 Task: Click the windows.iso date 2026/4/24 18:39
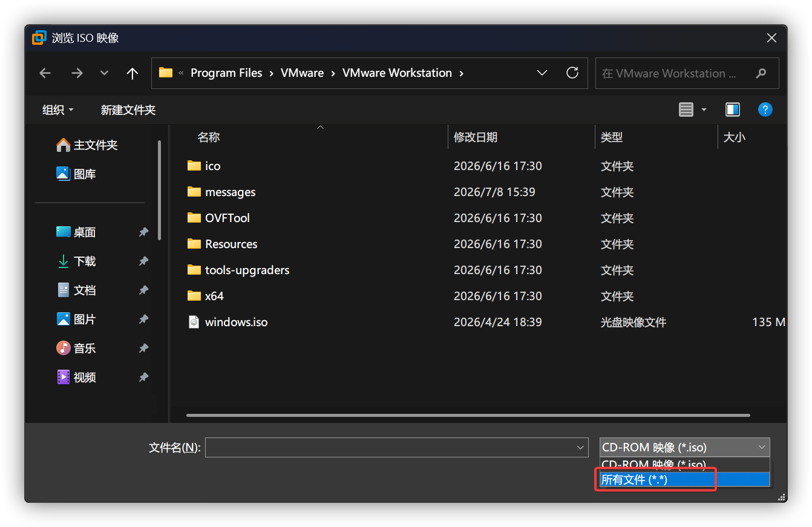[498, 322]
